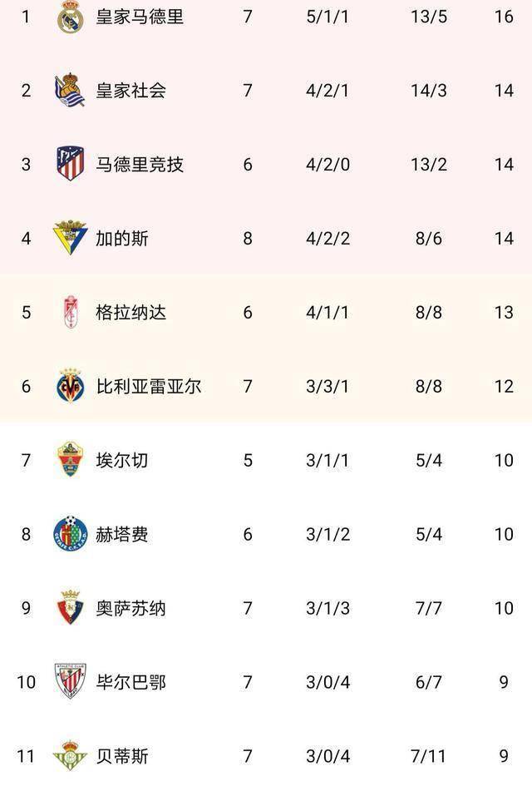Open team name 比利亚雷亚尔

tap(148, 386)
